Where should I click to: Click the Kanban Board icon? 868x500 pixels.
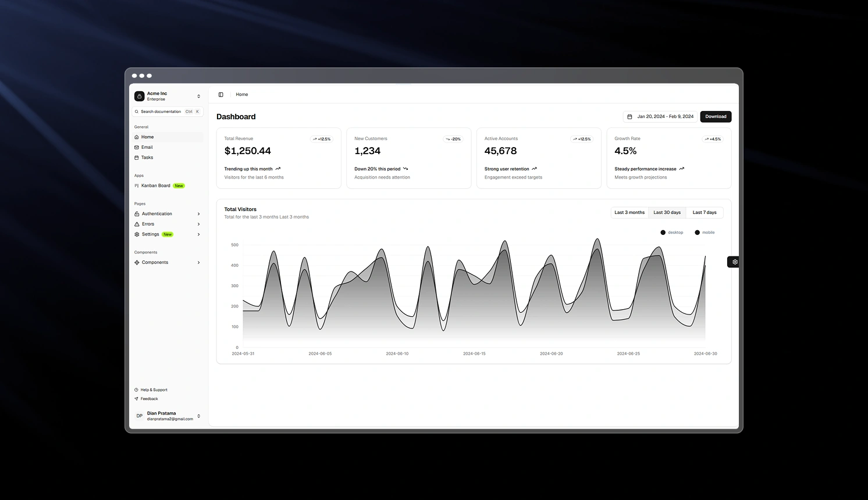tap(137, 185)
